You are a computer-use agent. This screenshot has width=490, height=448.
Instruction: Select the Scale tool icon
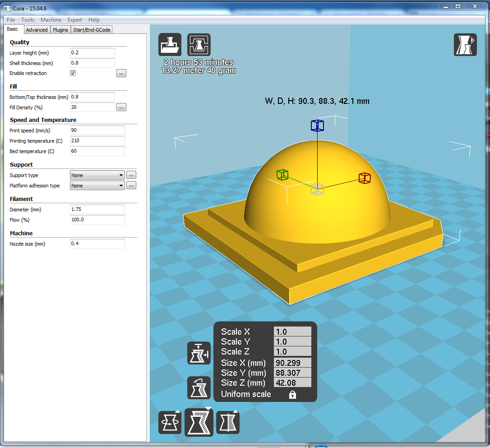click(x=199, y=422)
